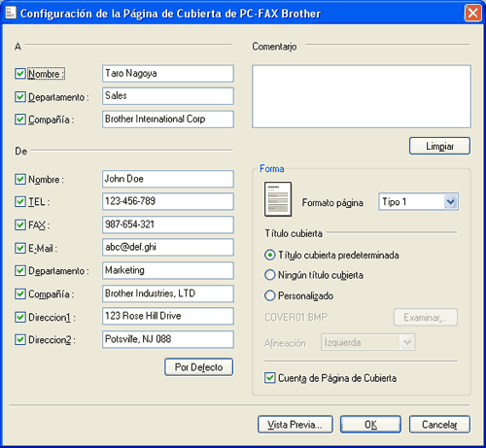Click the Limpiar button
This screenshot has width=486, height=448.
tap(439, 146)
